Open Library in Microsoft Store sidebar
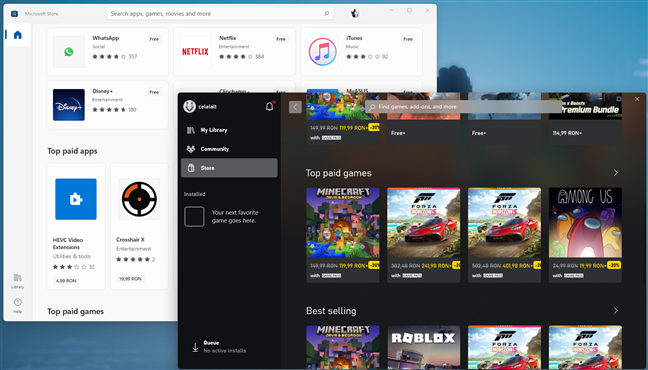 [17, 281]
